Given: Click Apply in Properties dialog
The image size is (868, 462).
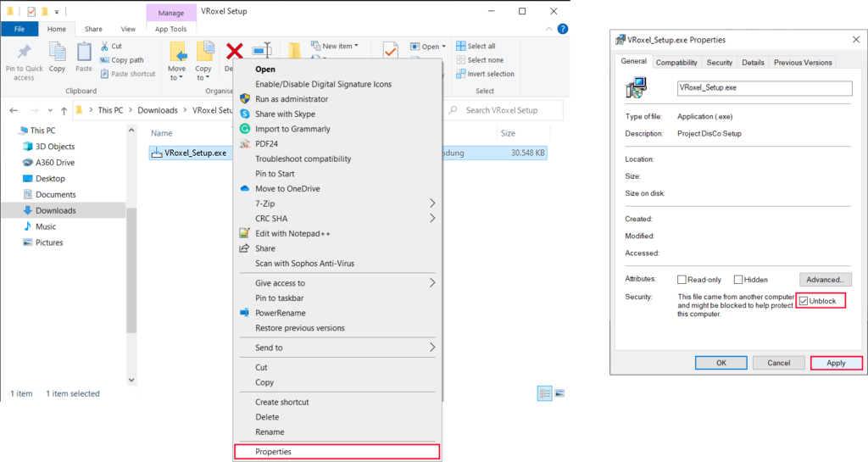Looking at the screenshot, I should coord(836,363).
